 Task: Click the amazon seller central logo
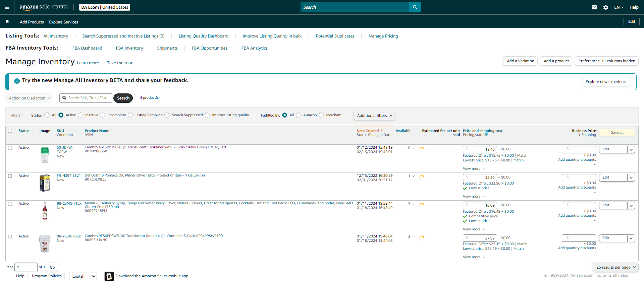coord(44,7)
